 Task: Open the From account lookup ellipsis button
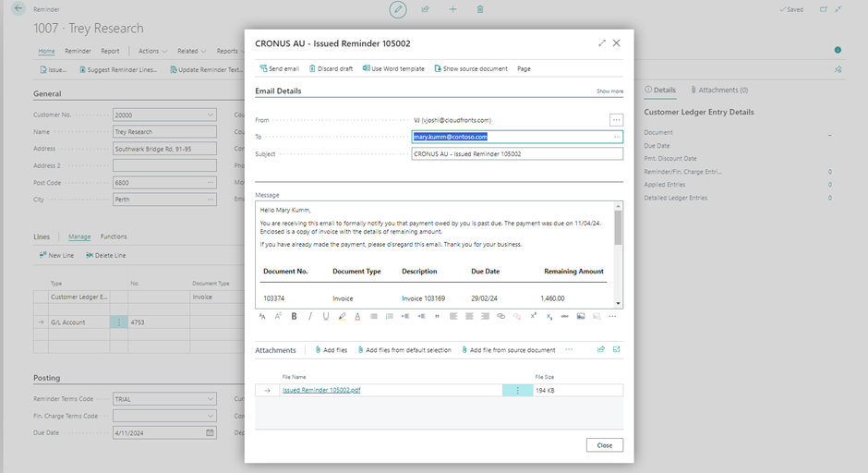pyautogui.click(x=616, y=119)
